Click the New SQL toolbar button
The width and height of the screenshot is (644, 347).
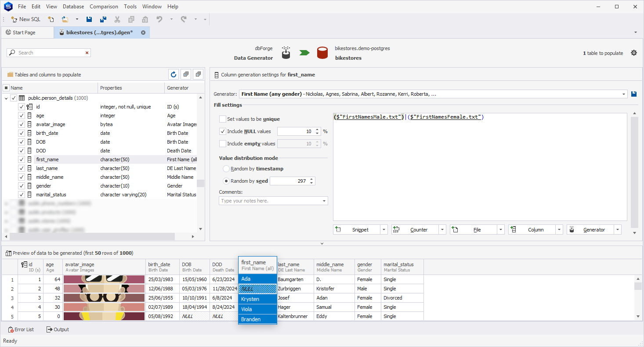click(x=25, y=19)
